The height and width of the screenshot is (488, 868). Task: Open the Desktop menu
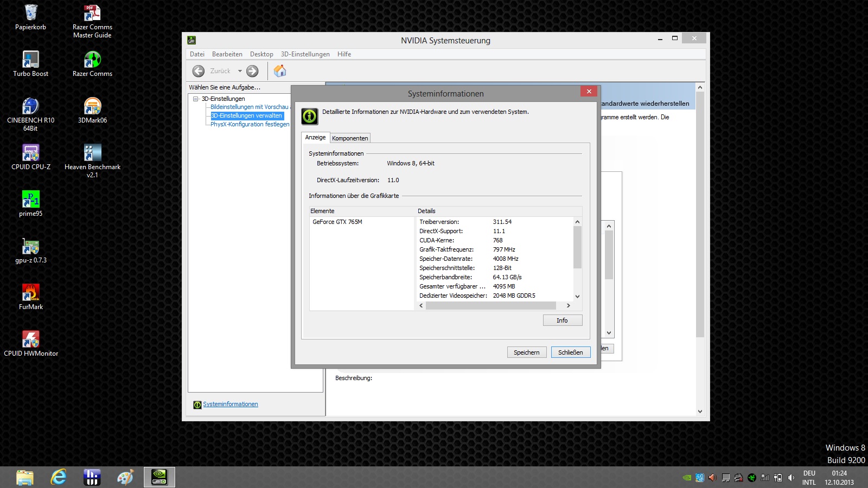261,54
